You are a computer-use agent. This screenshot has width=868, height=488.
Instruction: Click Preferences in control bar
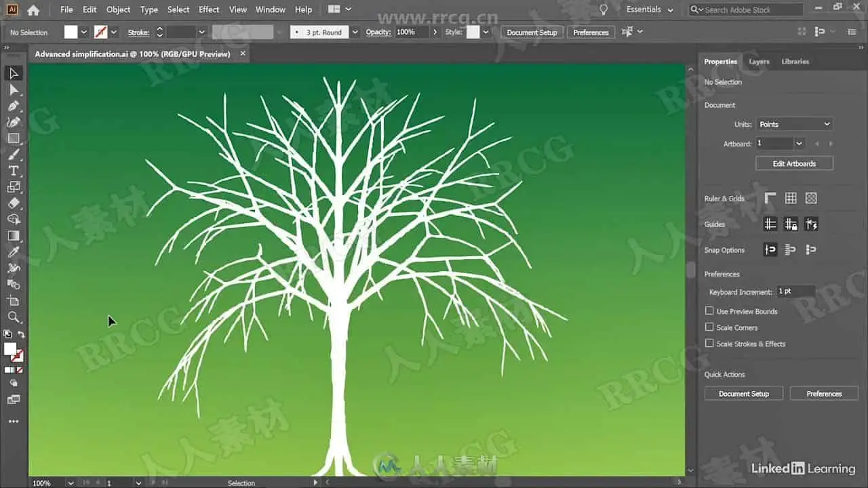[591, 33]
